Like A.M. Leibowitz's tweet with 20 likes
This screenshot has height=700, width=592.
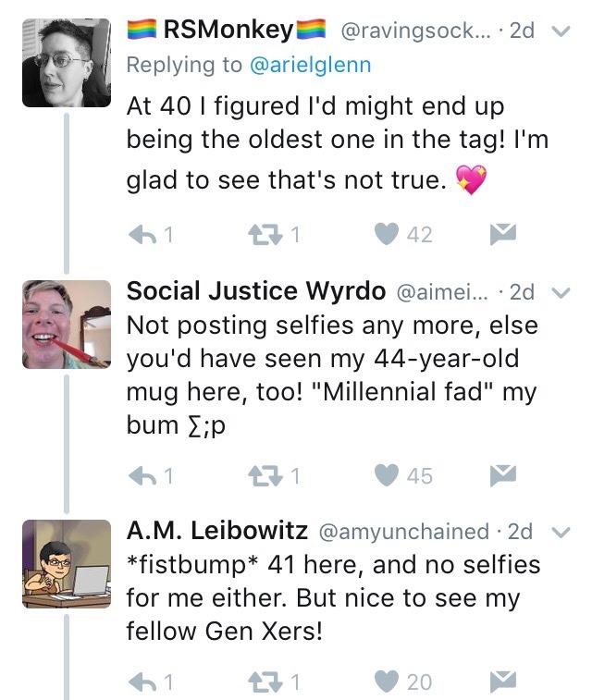pos(387,682)
